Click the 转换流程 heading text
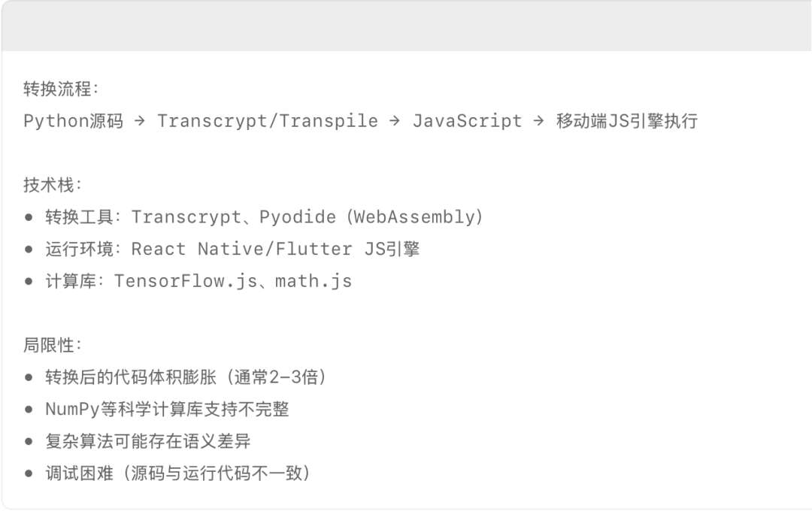Screen dimensions: 812x511 coord(57,89)
